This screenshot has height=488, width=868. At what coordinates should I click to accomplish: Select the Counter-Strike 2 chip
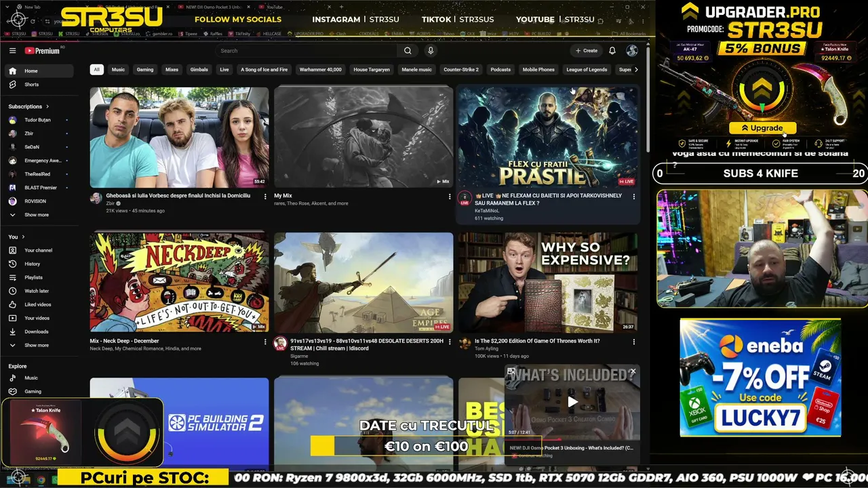click(461, 69)
